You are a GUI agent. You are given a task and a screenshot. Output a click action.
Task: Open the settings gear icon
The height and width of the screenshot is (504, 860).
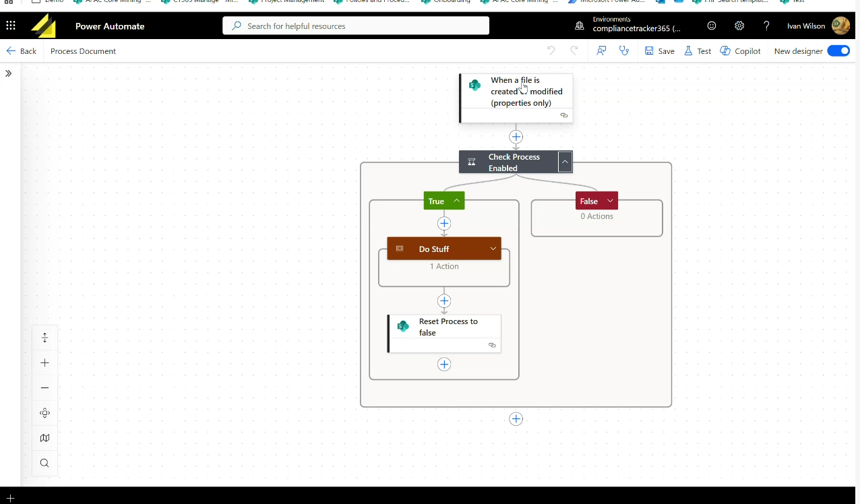tap(739, 26)
